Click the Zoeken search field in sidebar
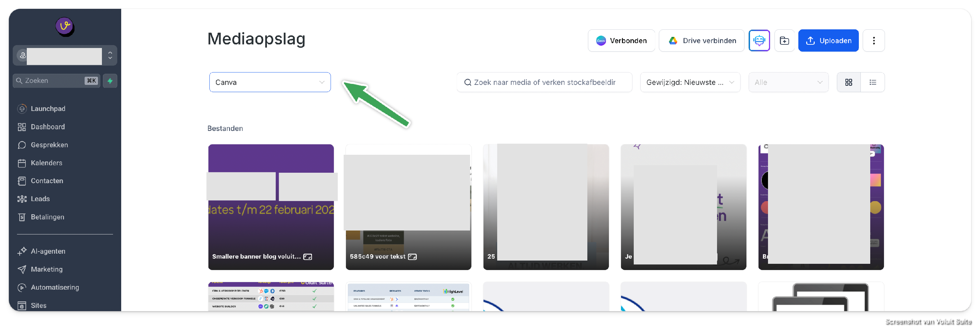980x334 pixels. point(56,81)
